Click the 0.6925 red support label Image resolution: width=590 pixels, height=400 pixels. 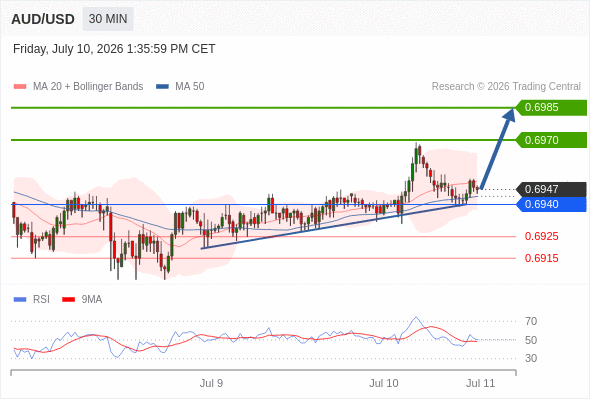(x=541, y=237)
